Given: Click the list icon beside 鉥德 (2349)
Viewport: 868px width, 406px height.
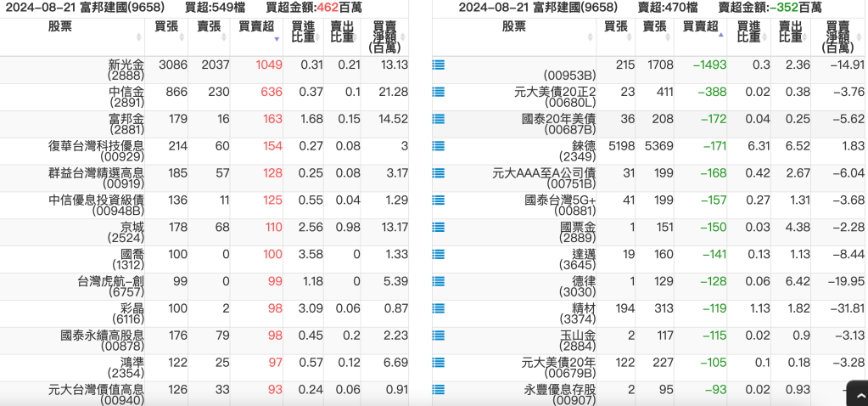Looking at the screenshot, I should point(439,146).
